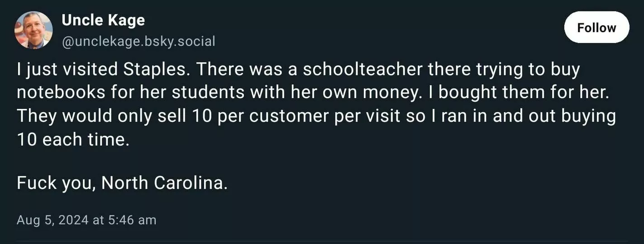Click the @unclekage.bsky.social handle
Viewport: 644px width, 244px height.
(x=138, y=42)
